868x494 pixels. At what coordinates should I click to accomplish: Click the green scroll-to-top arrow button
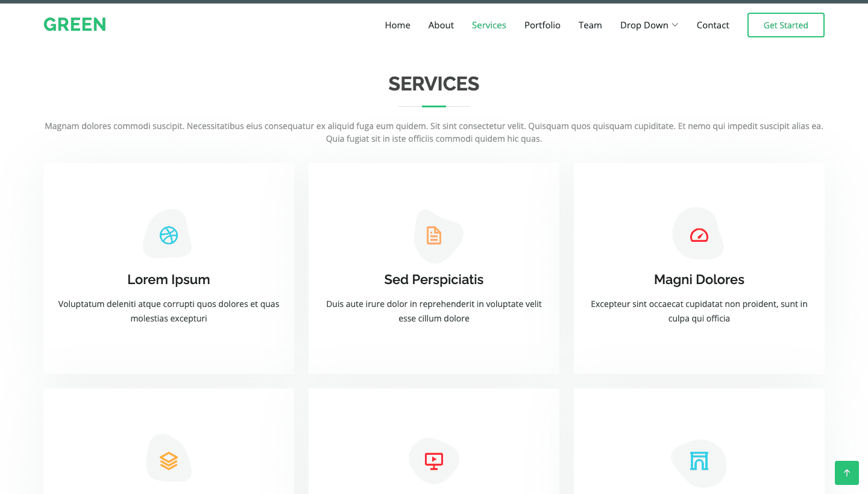(x=846, y=473)
